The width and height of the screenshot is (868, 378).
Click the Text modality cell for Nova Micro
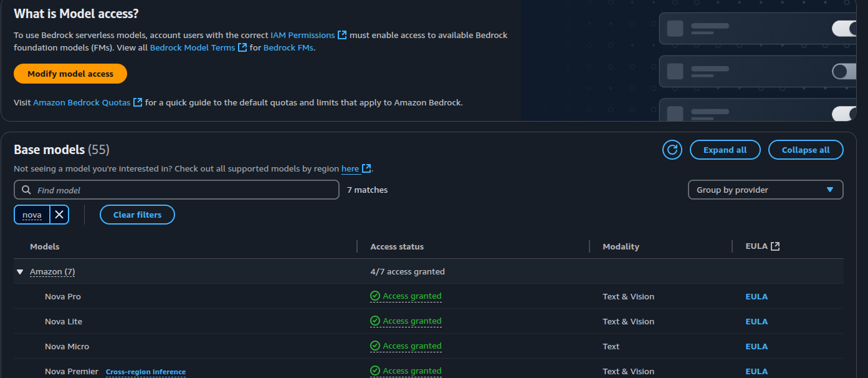[611, 346]
